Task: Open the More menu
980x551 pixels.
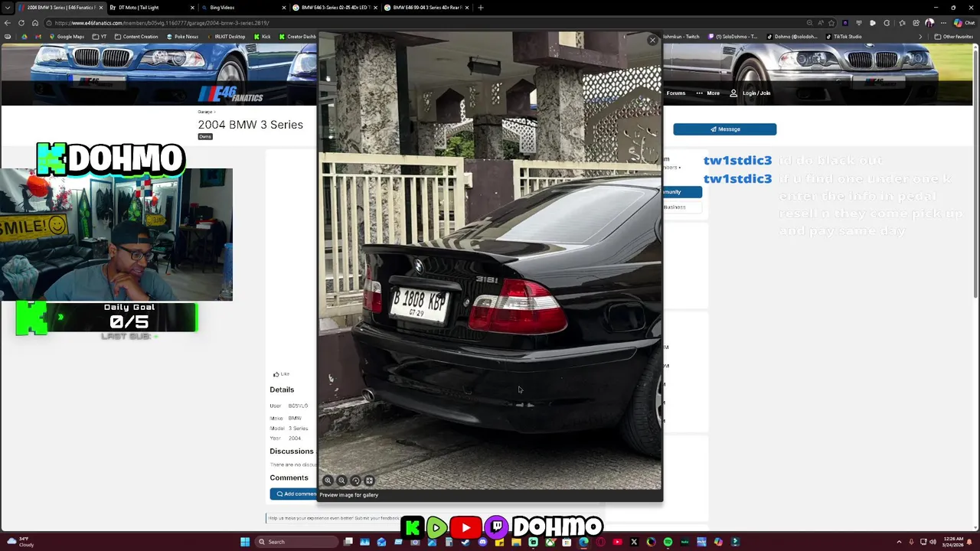Action: tap(708, 93)
